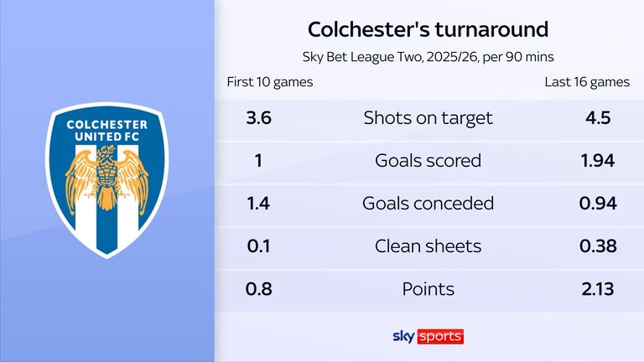Click the Sky Sports logo
This screenshot has width=644, height=362.
428,336
